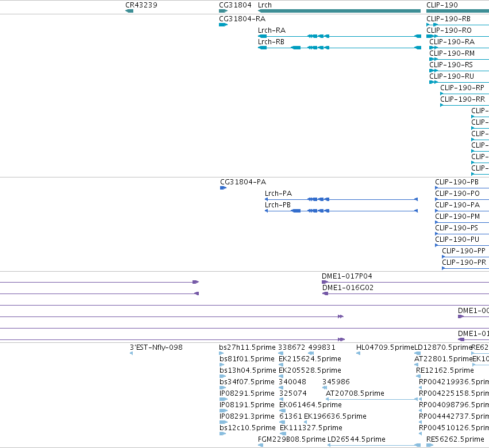Screen dimensions: 489x448
Task: Click the AT22801.5prime label
Action: coord(443,359)
